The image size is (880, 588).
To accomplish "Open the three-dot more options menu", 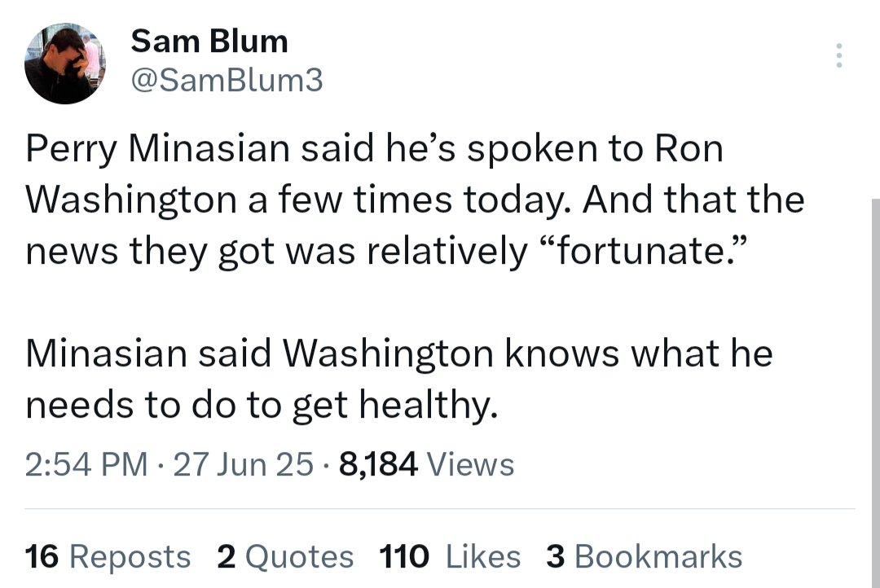I will tap(839, 55).
